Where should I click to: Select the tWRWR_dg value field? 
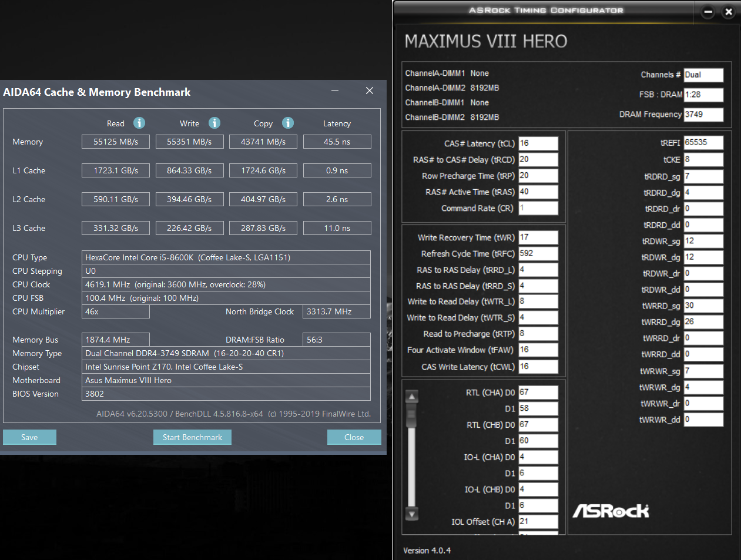point(703,387)
